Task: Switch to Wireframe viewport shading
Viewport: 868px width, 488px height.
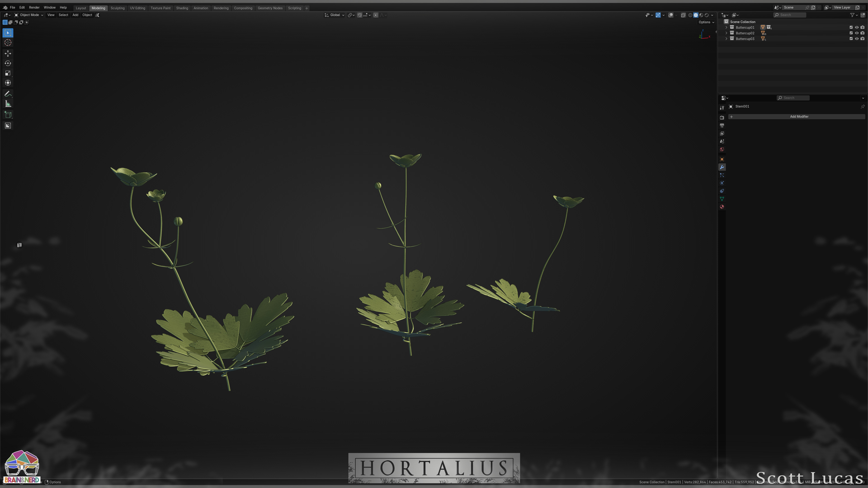Action: [x=690, y=15]
